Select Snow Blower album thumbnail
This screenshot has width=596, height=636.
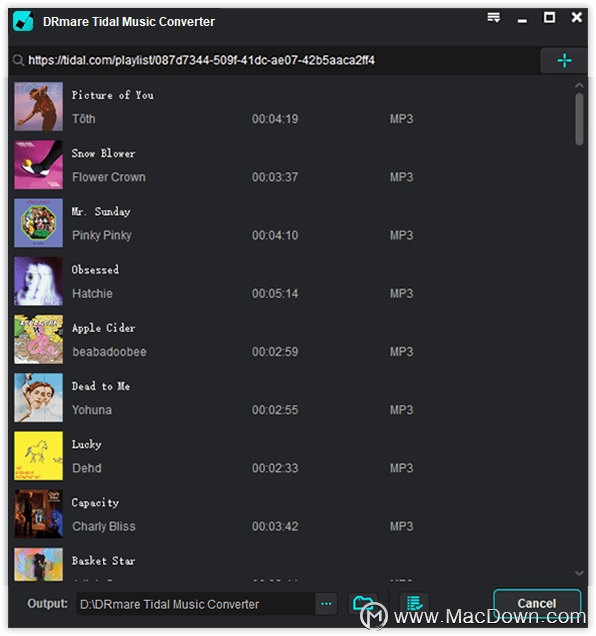[x=39, y=165]
